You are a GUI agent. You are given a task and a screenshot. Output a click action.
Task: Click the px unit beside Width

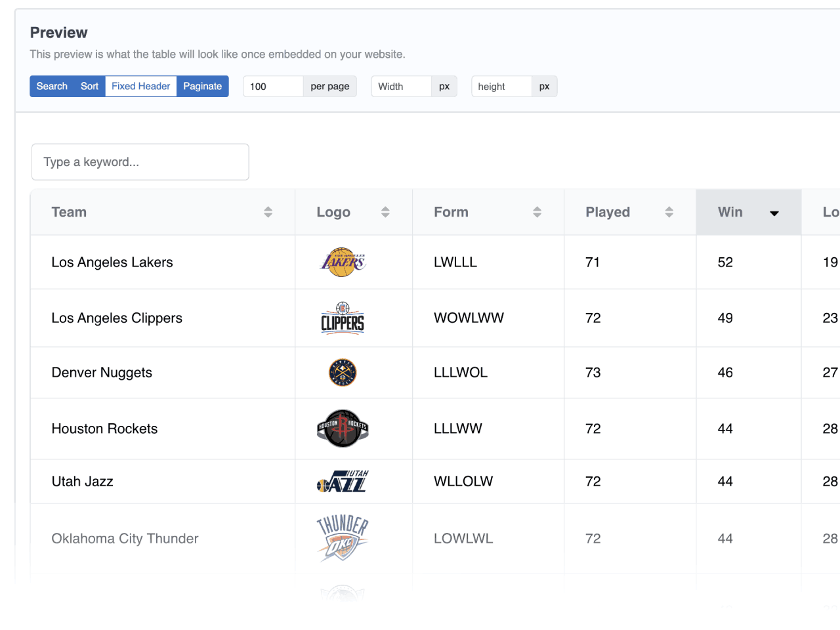(444, 87)
